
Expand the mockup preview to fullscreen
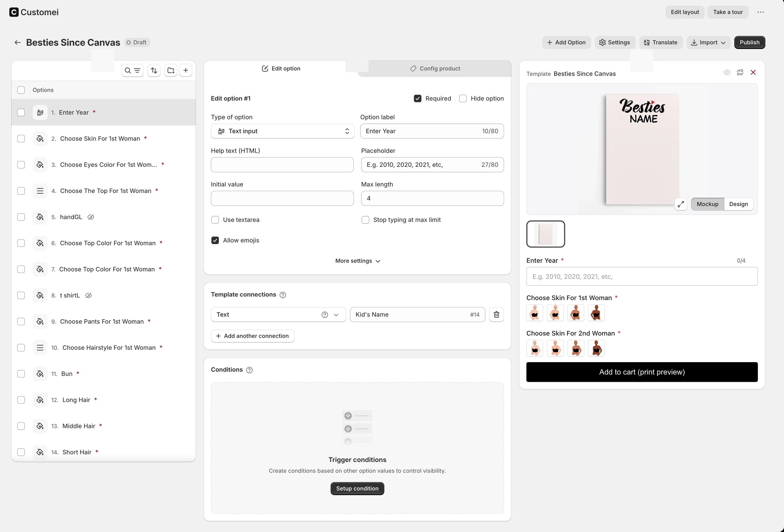pos(681,204)
